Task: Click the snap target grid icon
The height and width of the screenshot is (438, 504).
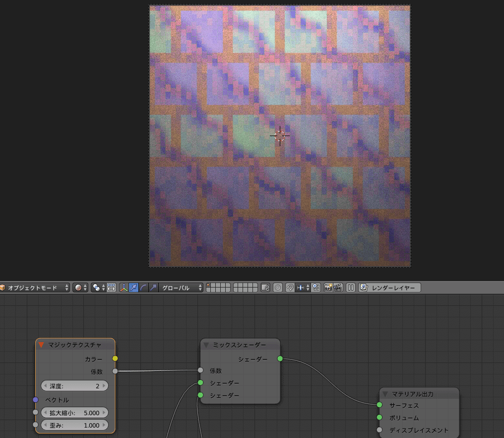Action: click(316, 288)
